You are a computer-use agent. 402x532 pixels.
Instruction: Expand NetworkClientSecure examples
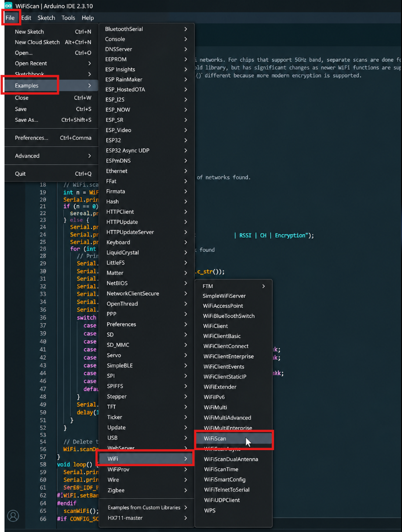[x=146, y=293]
